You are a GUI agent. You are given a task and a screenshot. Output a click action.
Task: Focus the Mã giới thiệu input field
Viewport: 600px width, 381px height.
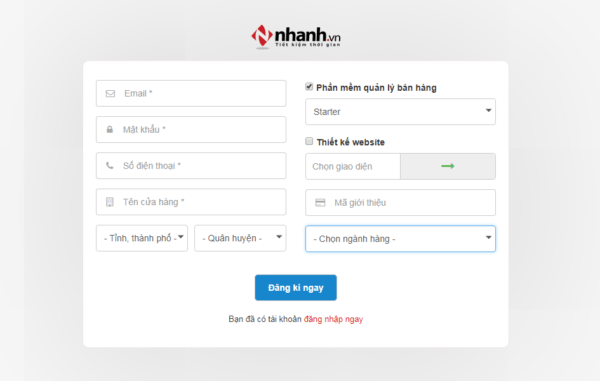[400, 203]
